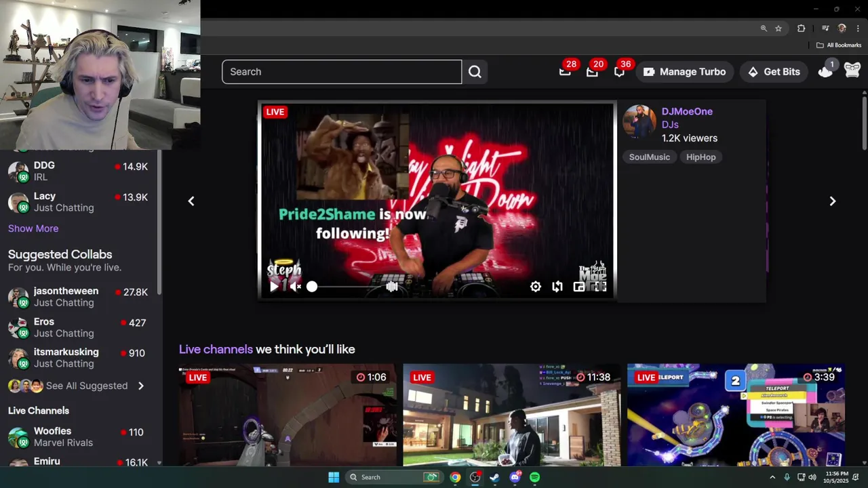Open whispers icon with 36 badge
Viewport: 868px width, 488px height.
click(x=620, y=71)
